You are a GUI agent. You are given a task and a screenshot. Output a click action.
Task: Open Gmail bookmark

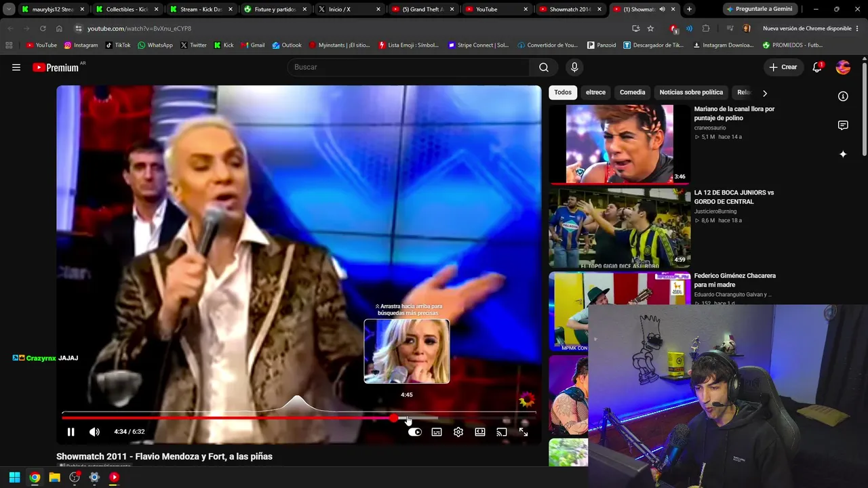(253, 45)
